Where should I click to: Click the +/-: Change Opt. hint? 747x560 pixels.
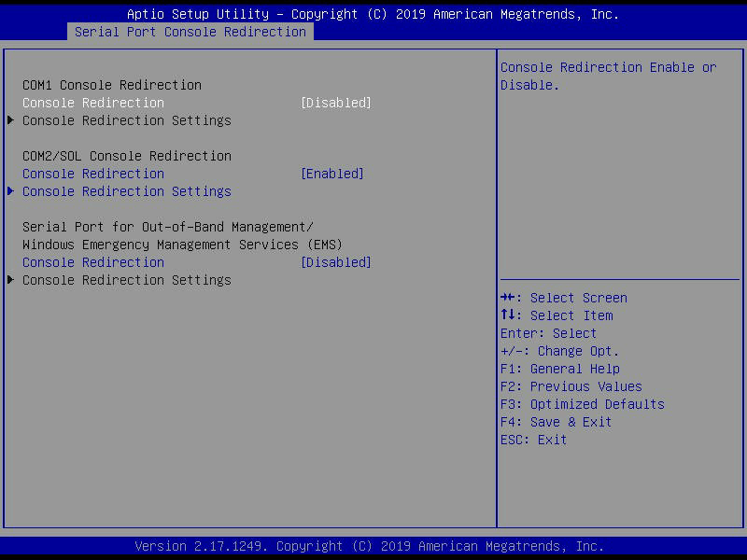click(559, 351)
